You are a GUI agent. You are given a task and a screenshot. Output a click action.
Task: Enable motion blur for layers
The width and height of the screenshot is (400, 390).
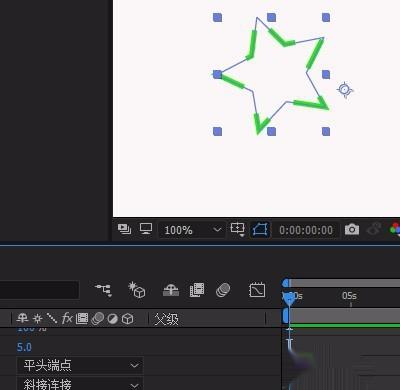tap(223, 290)
